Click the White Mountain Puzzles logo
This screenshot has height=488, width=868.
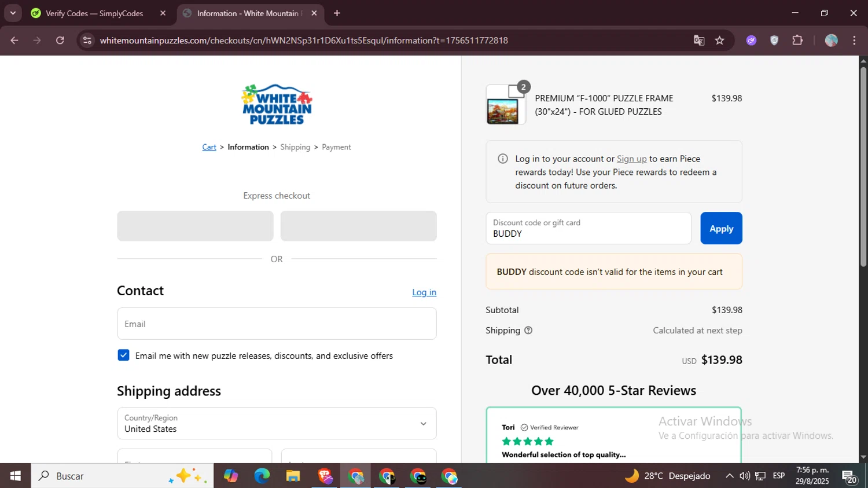[277, 105]
